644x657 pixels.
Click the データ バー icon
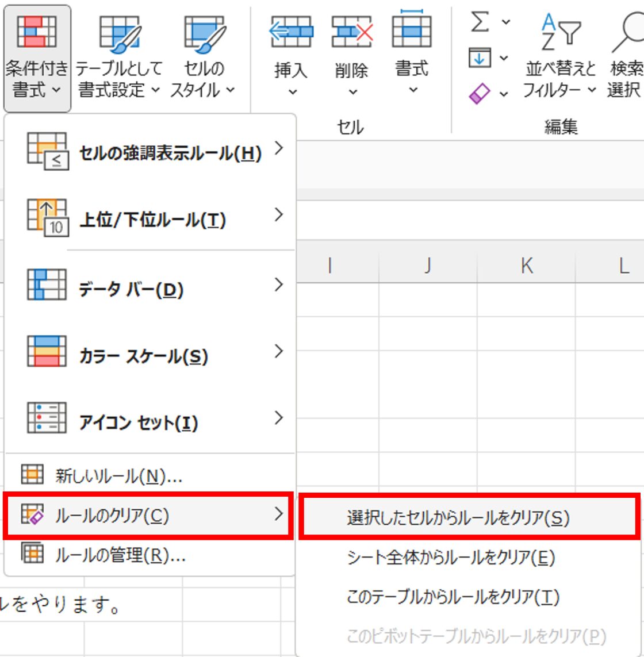click(x=47, y=285)
